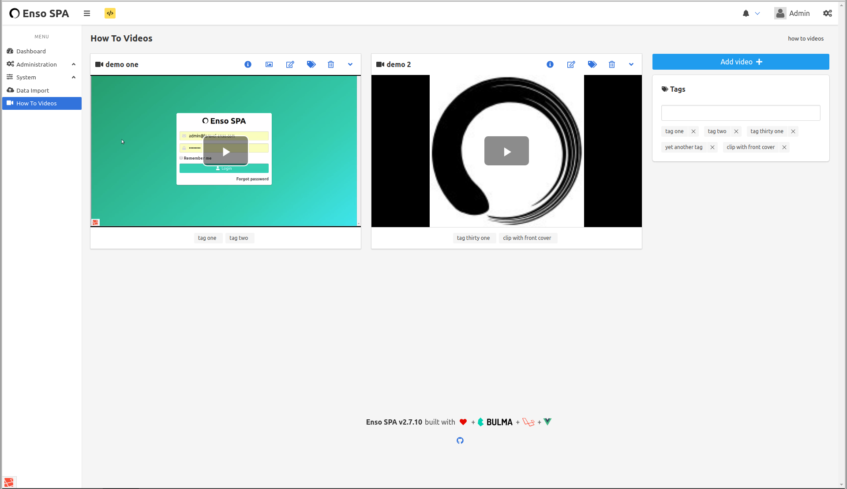Click the red debug icon at bottom-left
This screenshot has width=847, height=489.
coord(9,482)
